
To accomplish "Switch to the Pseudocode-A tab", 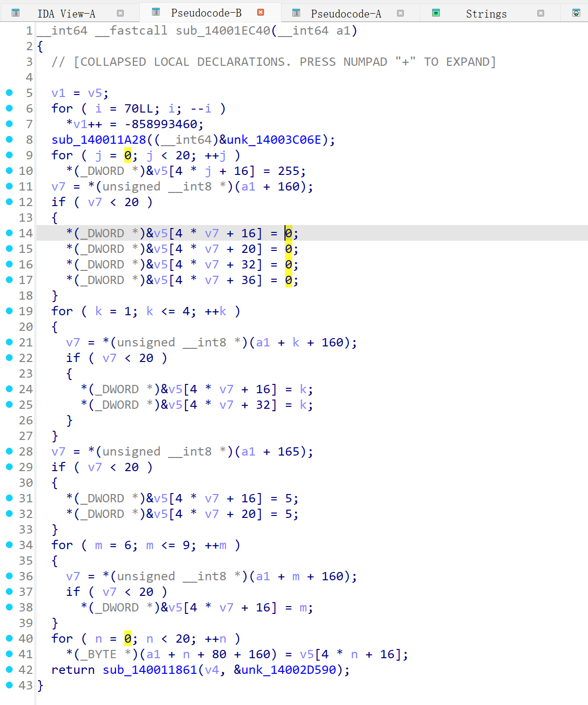I will click(346, 14).
